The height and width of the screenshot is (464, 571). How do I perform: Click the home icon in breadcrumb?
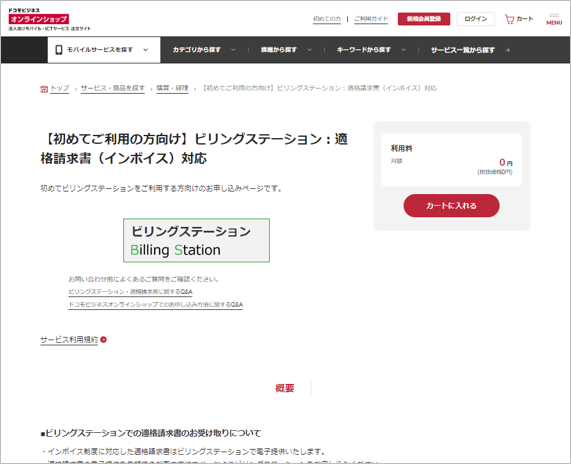[x=44, y=89]
